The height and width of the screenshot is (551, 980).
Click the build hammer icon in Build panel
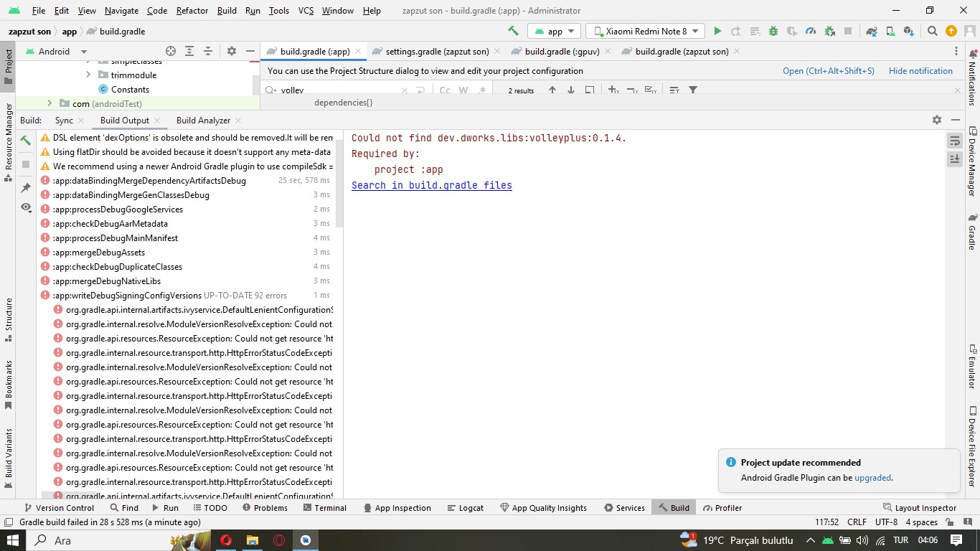[26, 141]
